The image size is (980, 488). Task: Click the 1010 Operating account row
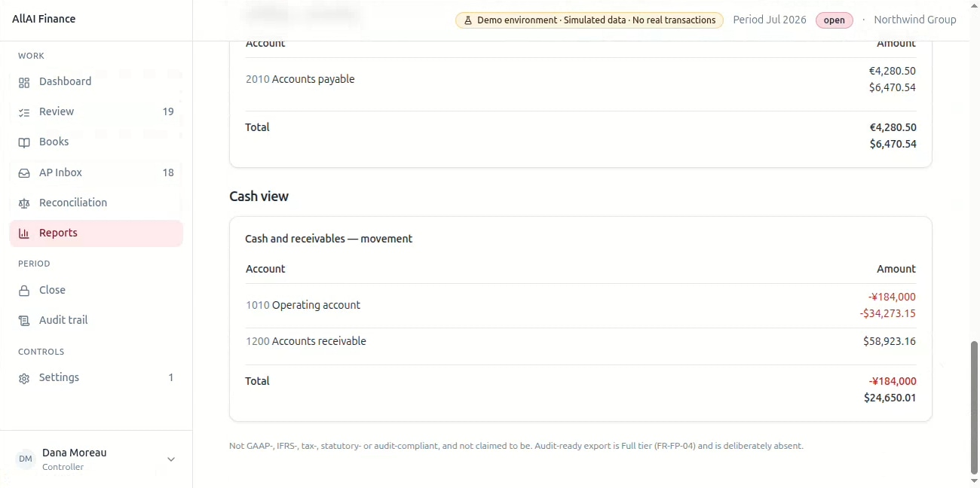tap(580, 305)
